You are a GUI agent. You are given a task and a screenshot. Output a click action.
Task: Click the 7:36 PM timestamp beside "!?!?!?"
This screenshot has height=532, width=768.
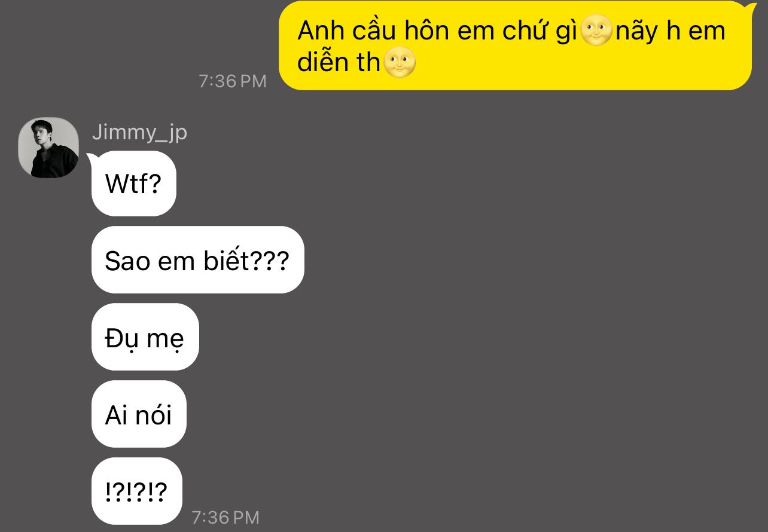click(225, 517)
